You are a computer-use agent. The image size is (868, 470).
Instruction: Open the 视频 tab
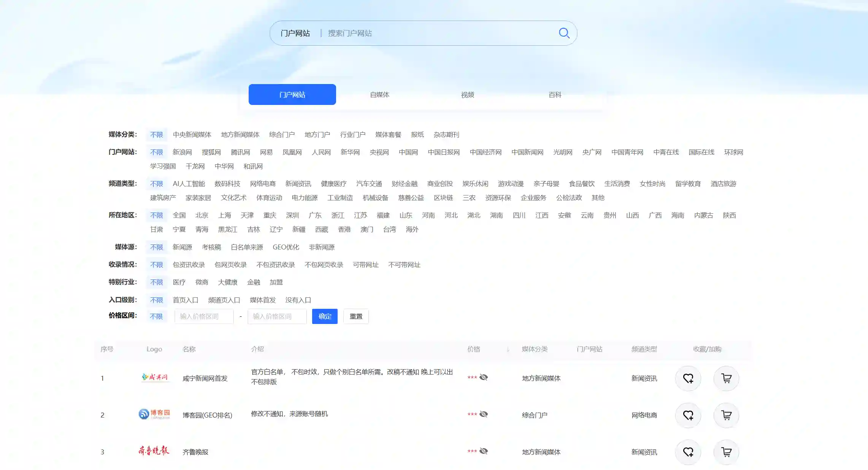click(x=467, y=95)
